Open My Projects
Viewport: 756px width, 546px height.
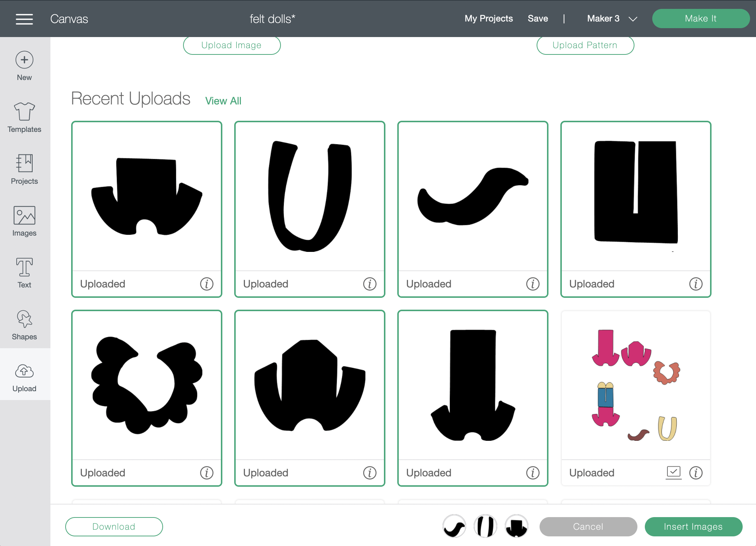[x=489, y=19]
